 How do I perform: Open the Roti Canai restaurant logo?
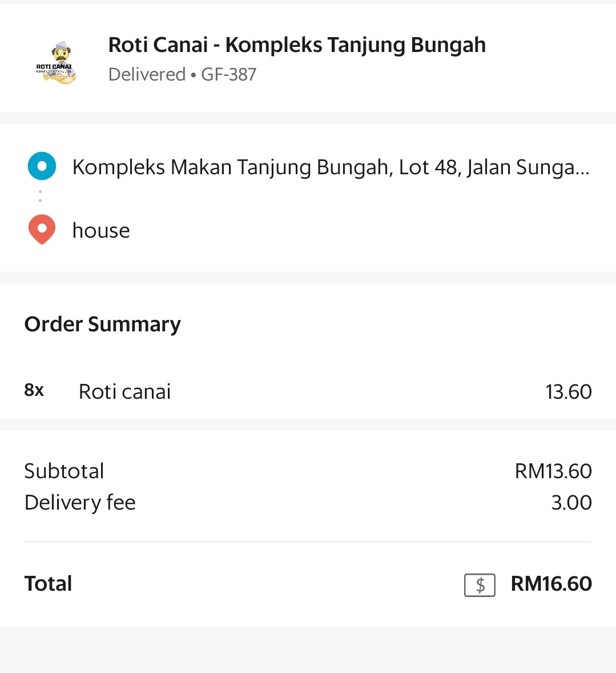[x=56, y=63]
